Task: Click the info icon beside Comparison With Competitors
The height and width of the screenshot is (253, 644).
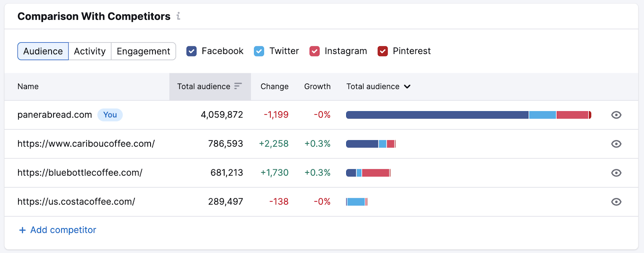Action: 178,16
